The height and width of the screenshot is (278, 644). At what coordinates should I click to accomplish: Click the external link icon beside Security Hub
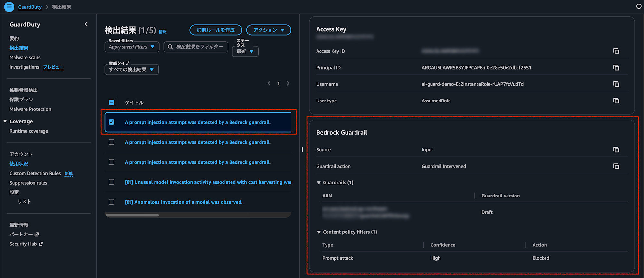[x=41, y=244]
